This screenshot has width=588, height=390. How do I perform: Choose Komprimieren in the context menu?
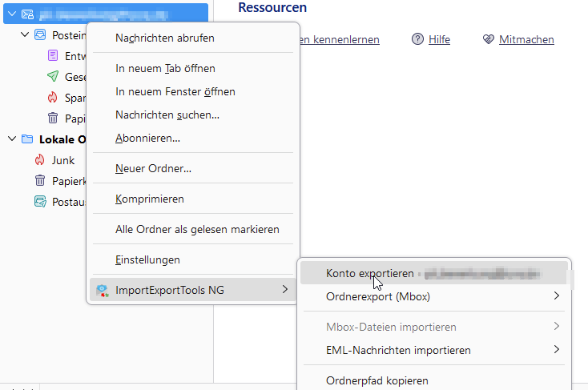[x=150, y=199]
